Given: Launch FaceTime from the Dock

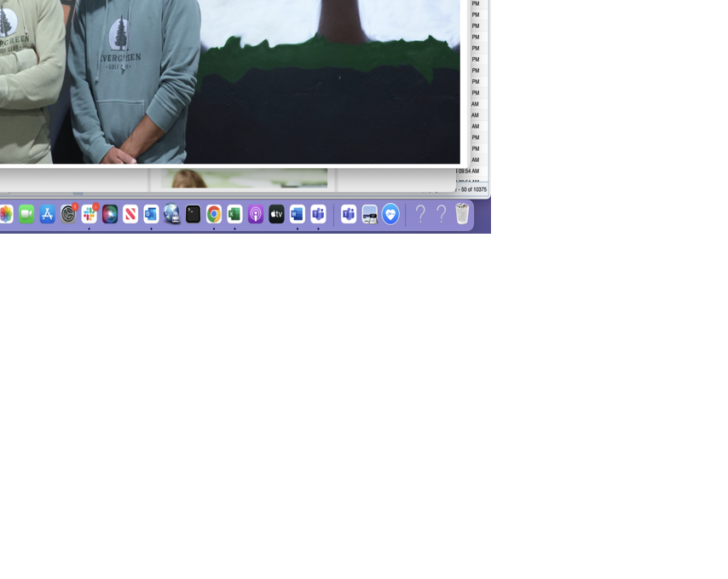Looking at the screenshot, I should point(26,215).
